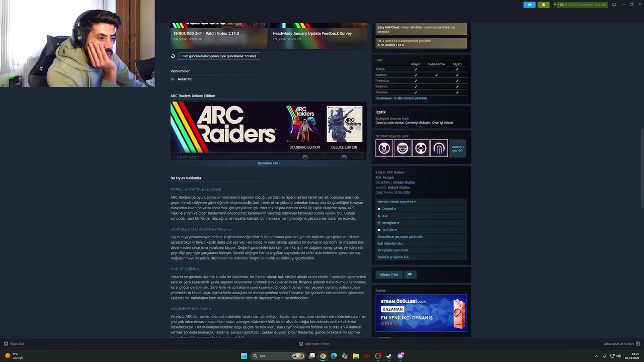
Task: Show all 13 supported languages link
Action: 401,98
